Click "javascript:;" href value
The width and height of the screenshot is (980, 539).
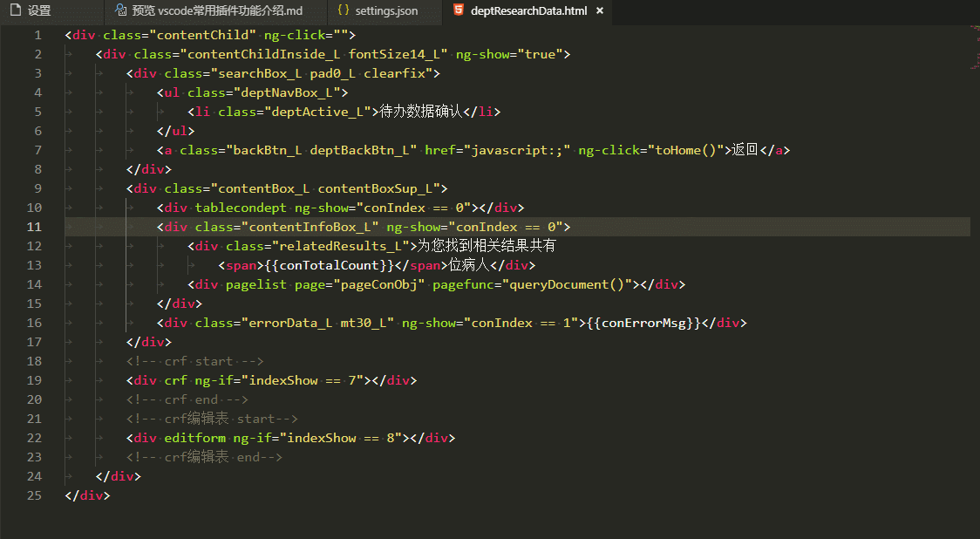(516, 151)
